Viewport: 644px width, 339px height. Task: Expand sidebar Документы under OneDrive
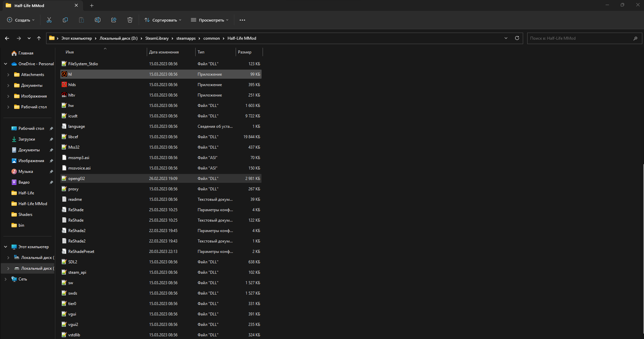pyautogui.click(x=8, y=85)
